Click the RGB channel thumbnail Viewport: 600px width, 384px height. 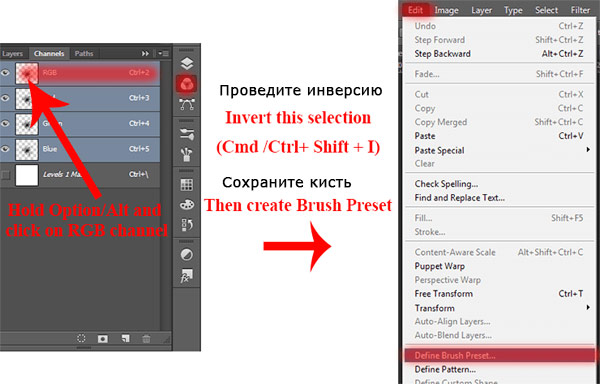tap(27, 73)
